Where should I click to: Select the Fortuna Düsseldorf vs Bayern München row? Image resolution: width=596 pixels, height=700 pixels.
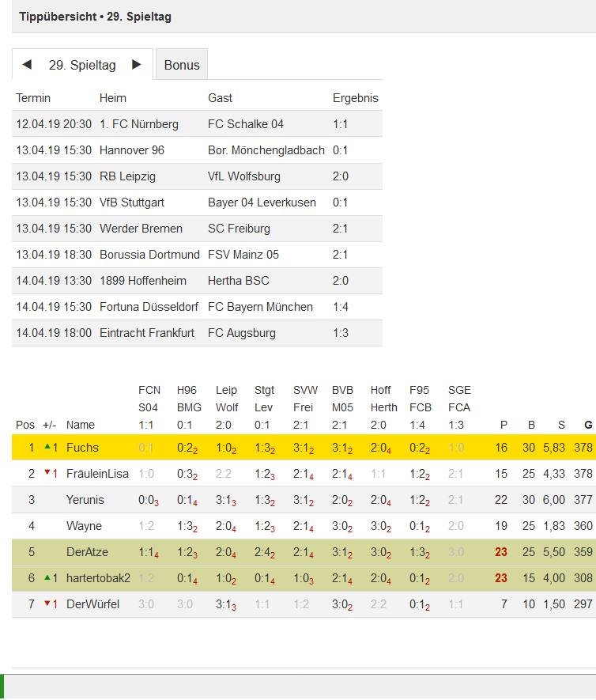[197, 307]
